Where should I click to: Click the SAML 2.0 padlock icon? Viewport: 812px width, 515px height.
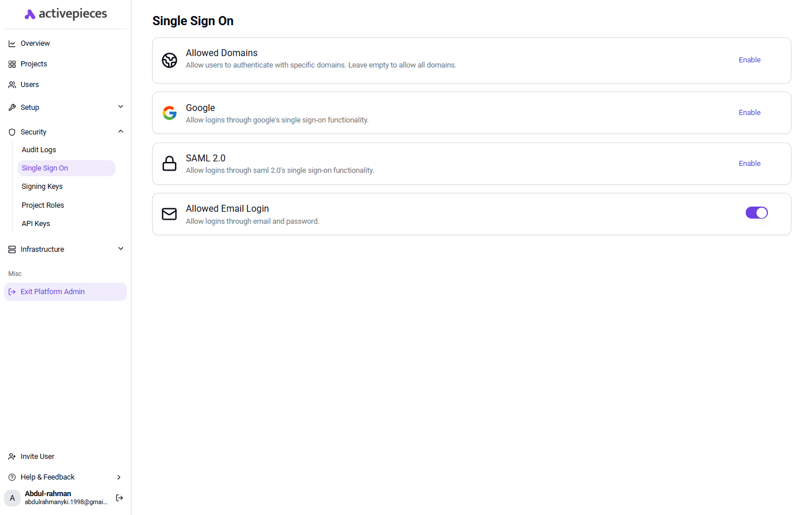coord(169,164)
